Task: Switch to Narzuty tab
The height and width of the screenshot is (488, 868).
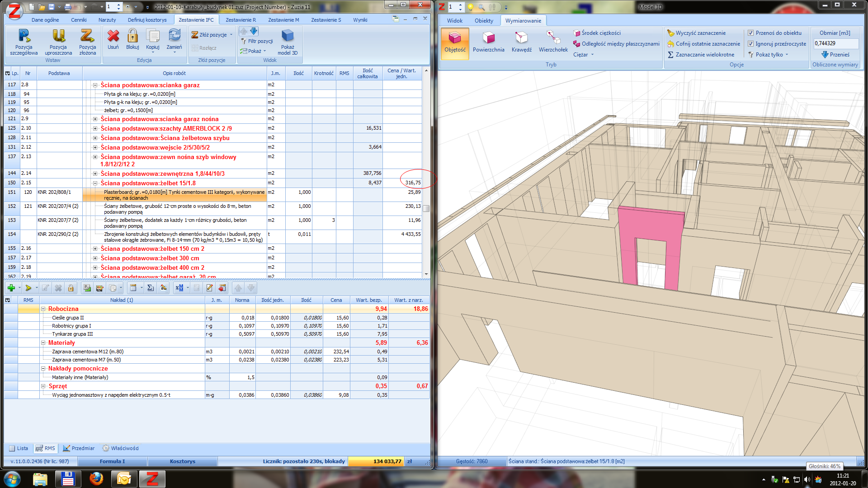Action: pos(107,20)
